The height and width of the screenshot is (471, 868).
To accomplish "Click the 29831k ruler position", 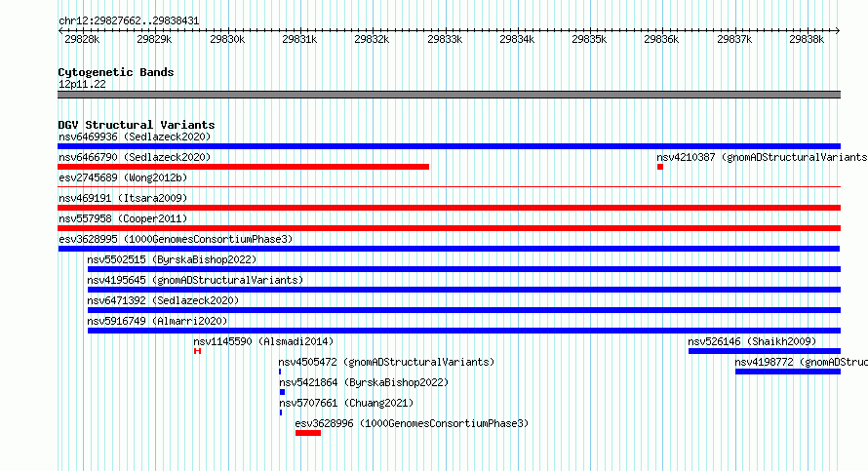I will (x=299, y=39).
